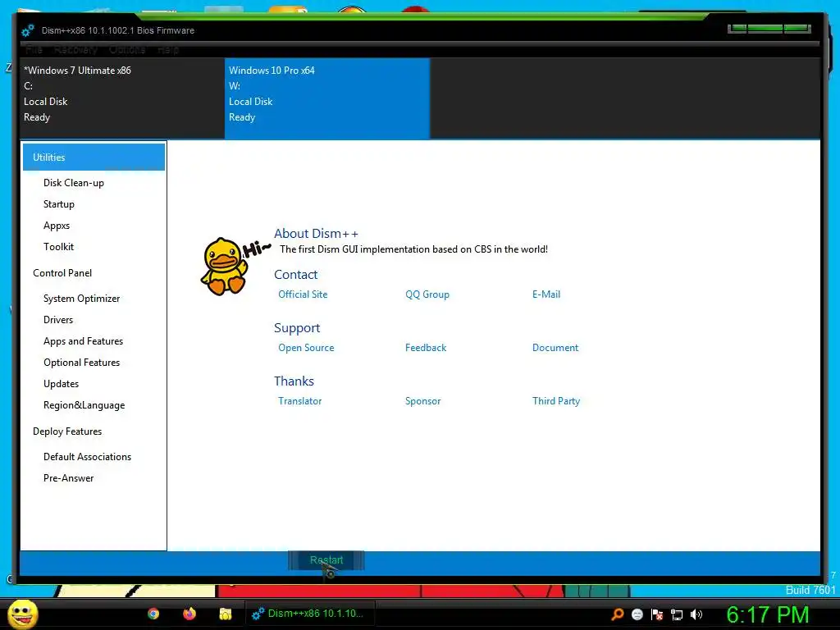Open the network tray icon
This screenshot has height=630, width=840.
pos(677,614)
